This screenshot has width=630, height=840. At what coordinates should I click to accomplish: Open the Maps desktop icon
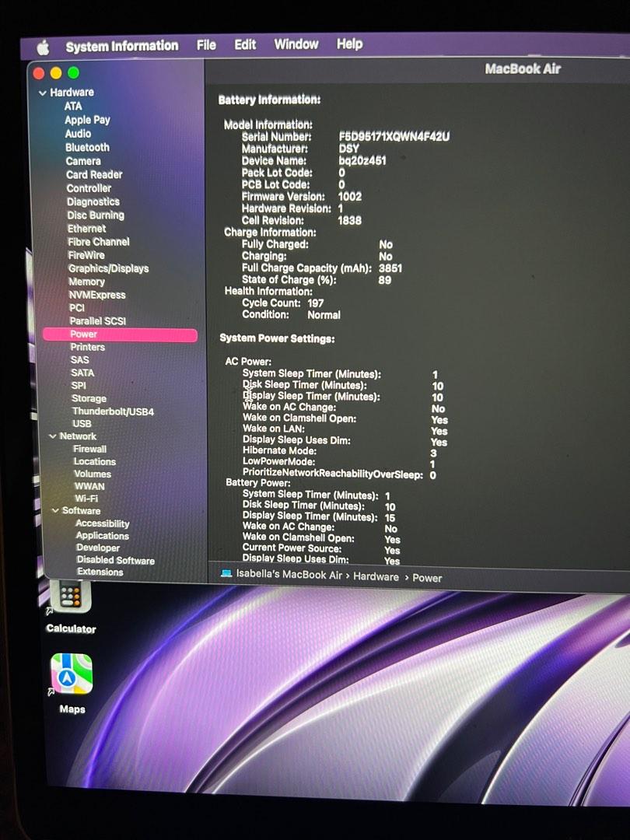(72, 674)
